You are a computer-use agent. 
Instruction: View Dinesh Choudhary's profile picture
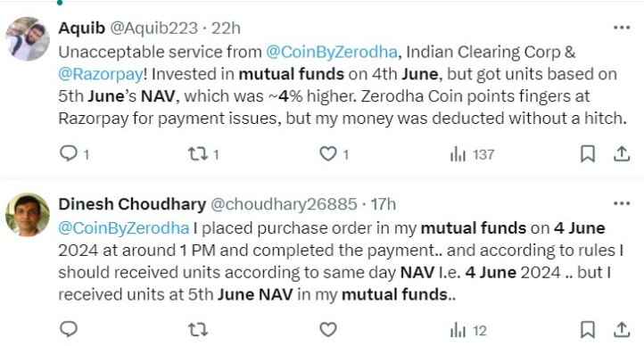(x=28, y=215)
